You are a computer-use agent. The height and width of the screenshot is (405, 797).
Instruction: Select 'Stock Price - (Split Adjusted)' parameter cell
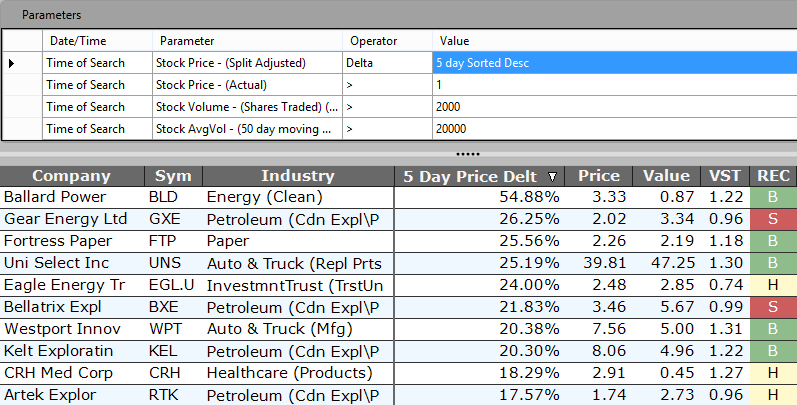(247, 63)
